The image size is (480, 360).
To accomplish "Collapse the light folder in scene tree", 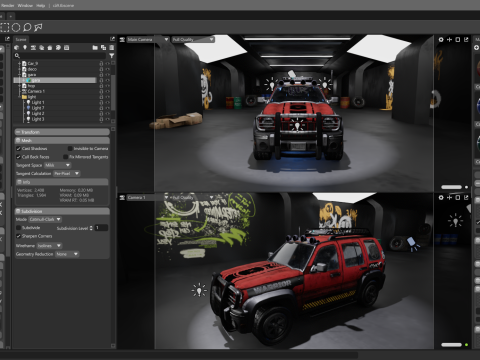I will tap(19, 97).
